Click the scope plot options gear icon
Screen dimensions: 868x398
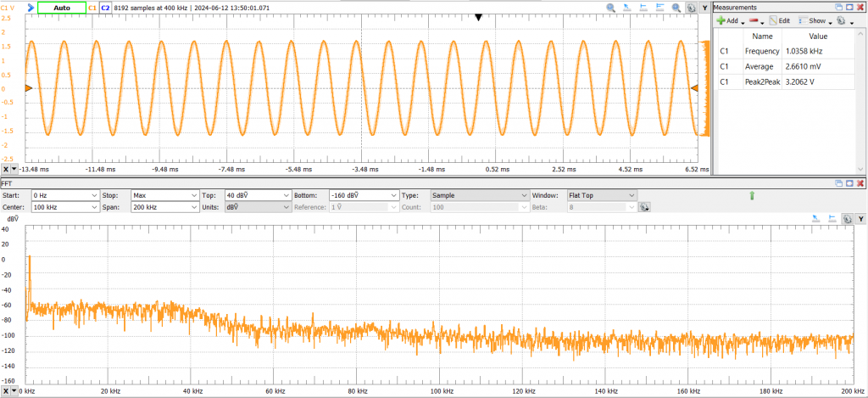pos(691,7)
